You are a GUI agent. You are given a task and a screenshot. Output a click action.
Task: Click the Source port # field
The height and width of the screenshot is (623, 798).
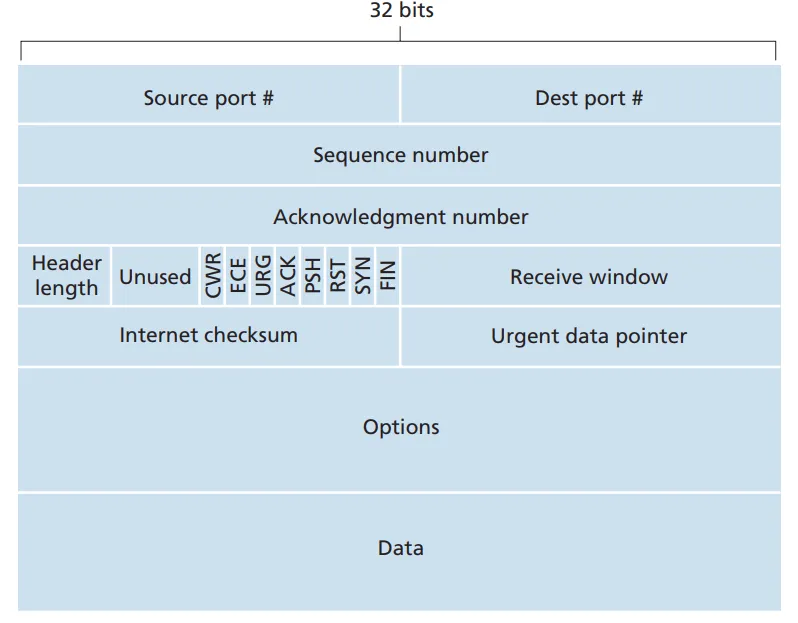tap(208, 97)
